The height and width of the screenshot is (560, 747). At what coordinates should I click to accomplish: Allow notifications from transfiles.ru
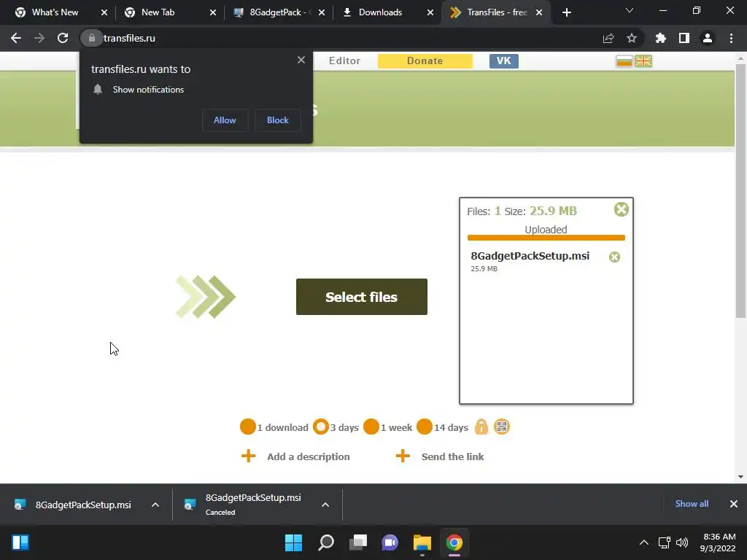(x=225, y=120)
